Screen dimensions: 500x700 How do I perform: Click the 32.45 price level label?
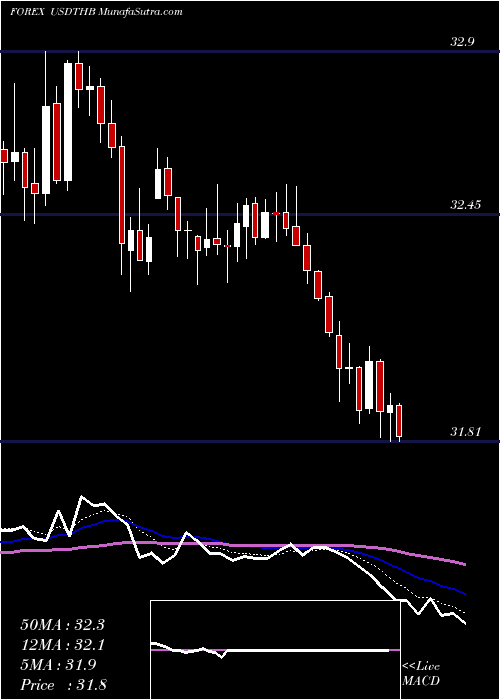click(x=465, y=205)
